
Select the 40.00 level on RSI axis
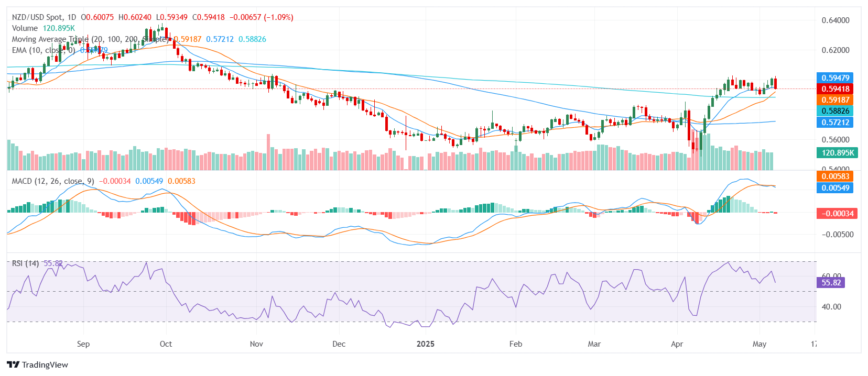pos(831,307)
